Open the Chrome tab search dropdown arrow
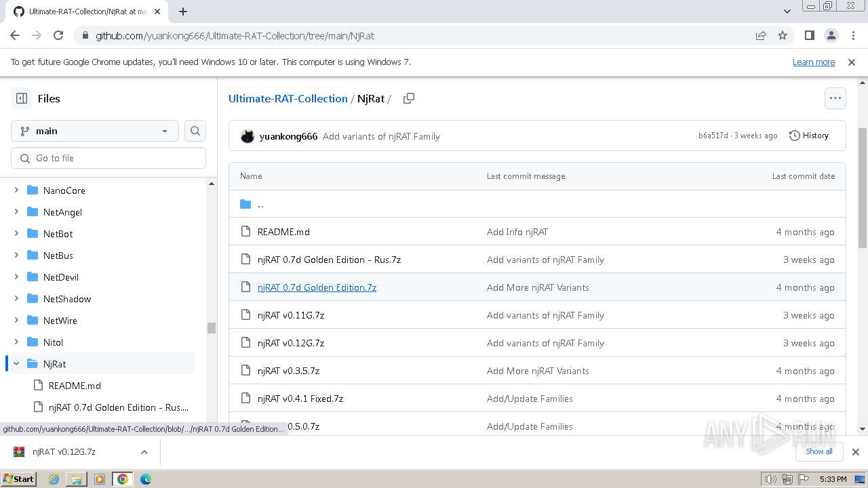The width and height of the screenshot is (868, 488). [787, 12]
